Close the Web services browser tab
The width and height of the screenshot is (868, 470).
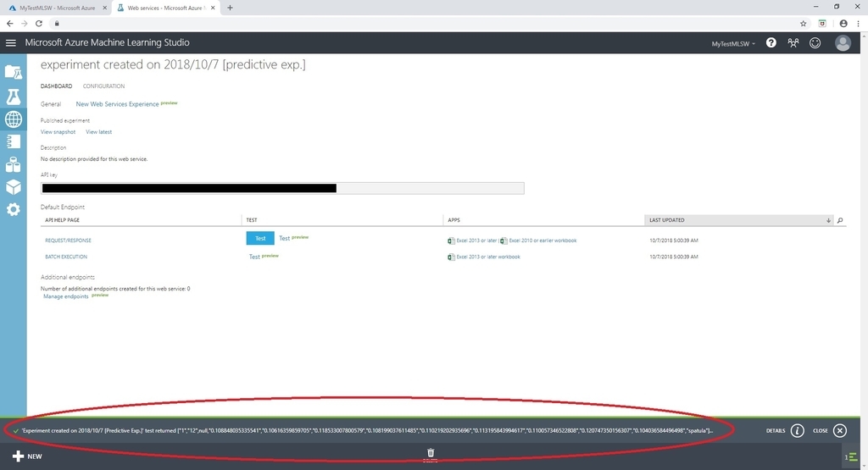pos(213,8)
